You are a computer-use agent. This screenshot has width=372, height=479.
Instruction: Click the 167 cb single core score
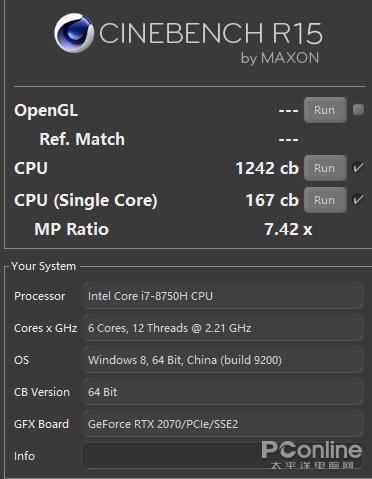272,200
